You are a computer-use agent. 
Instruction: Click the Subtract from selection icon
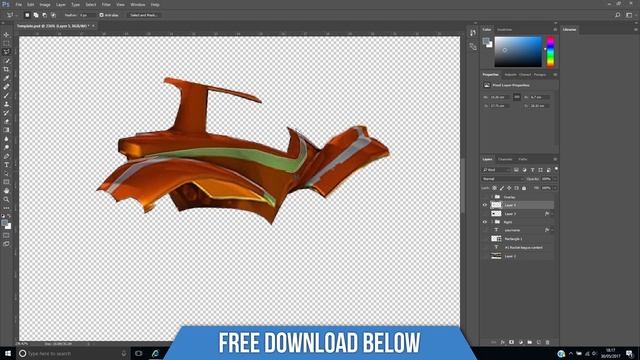tap(44, 15)
